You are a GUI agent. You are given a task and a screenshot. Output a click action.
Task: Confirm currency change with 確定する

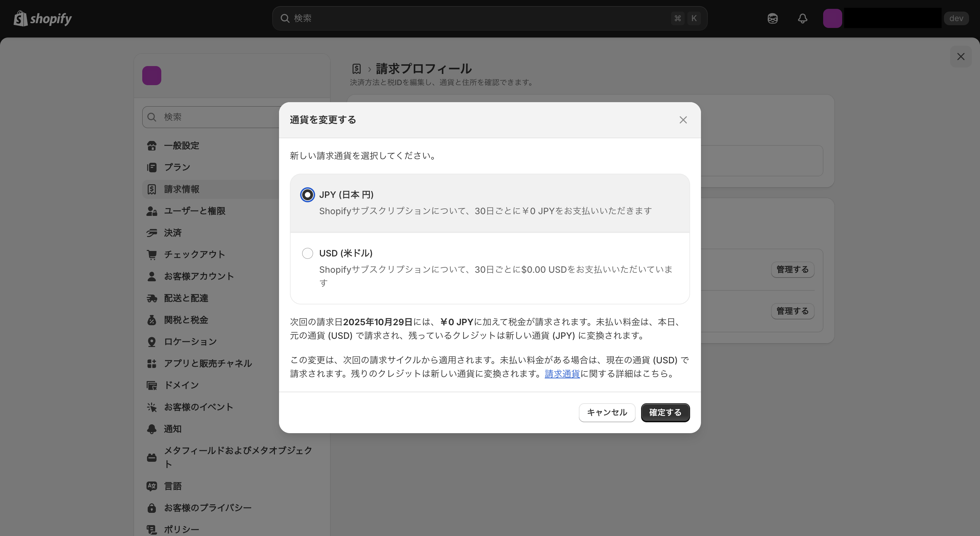tap(665, 412)
